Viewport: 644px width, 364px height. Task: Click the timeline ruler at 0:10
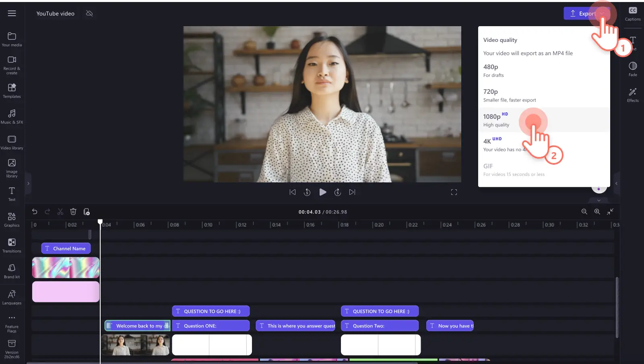(x=208, y=225)
